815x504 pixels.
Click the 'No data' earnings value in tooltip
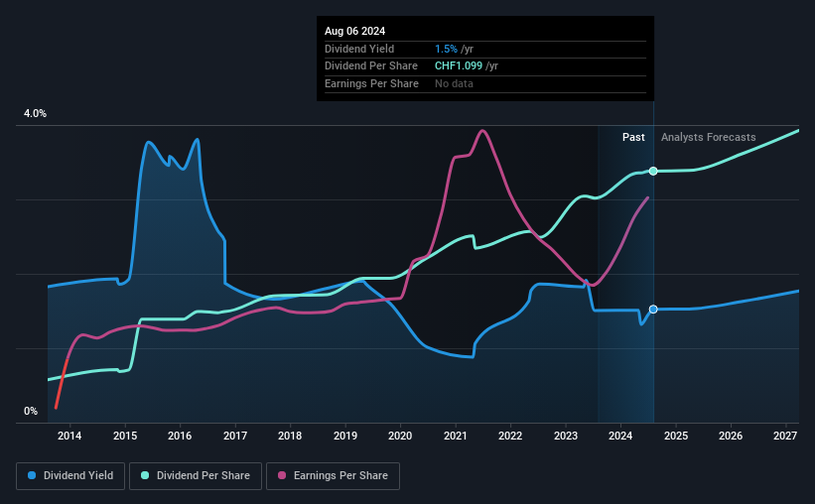point(454,83)
